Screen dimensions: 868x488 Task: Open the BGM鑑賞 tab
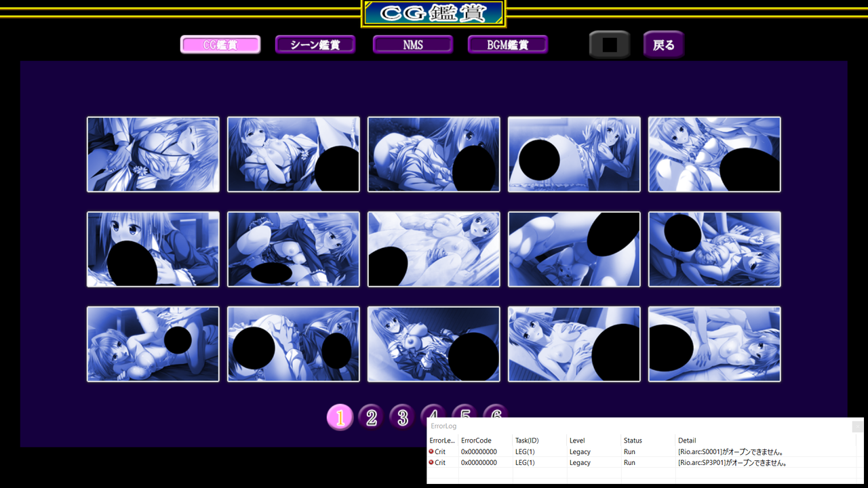tap(508, 45)
